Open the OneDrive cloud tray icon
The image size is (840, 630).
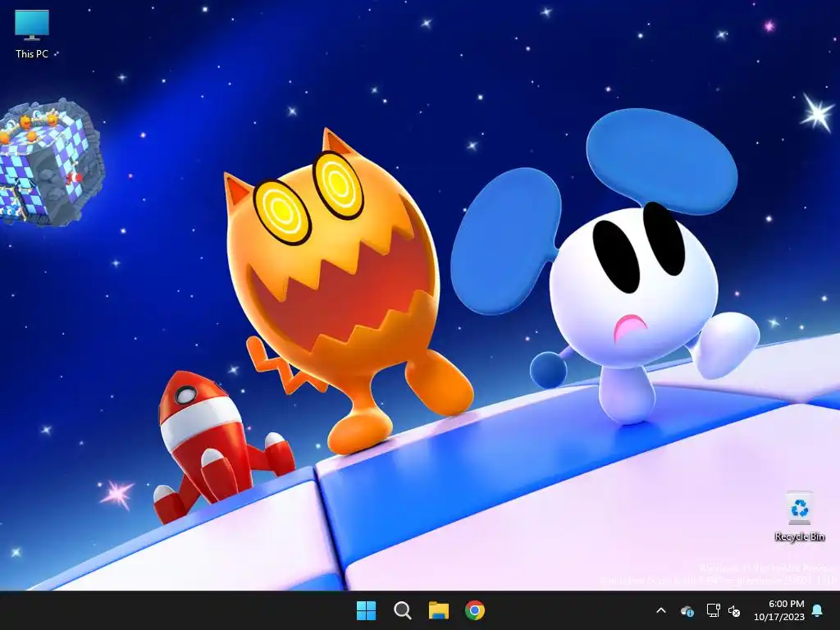[x=687, y=610]
